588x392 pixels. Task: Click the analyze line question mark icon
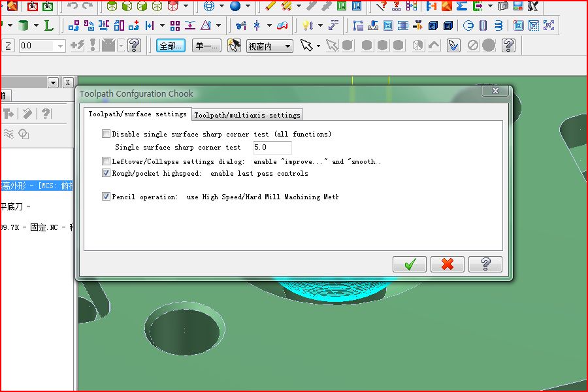(382, 6)
